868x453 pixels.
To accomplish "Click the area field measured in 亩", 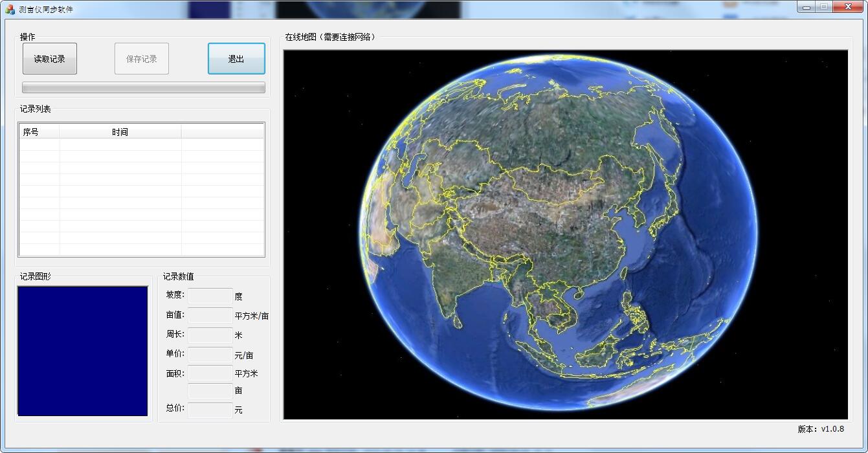I will pos(210,390).
